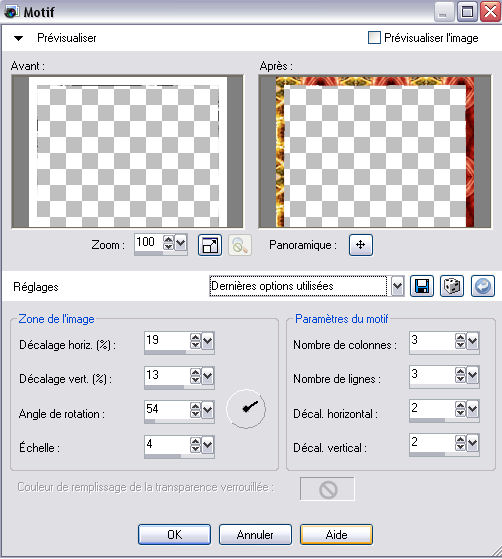Click inside the Décalage horiz. value field
This screenshot has height=559, width=502.
[167, 340]
